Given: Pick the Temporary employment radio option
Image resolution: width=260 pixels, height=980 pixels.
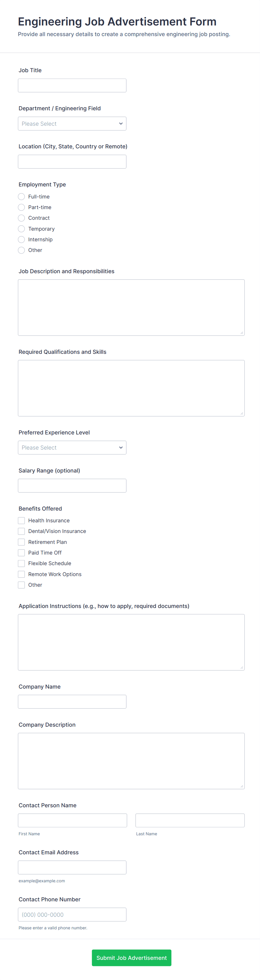Looking at the screenshot, I should pos(22,229).
